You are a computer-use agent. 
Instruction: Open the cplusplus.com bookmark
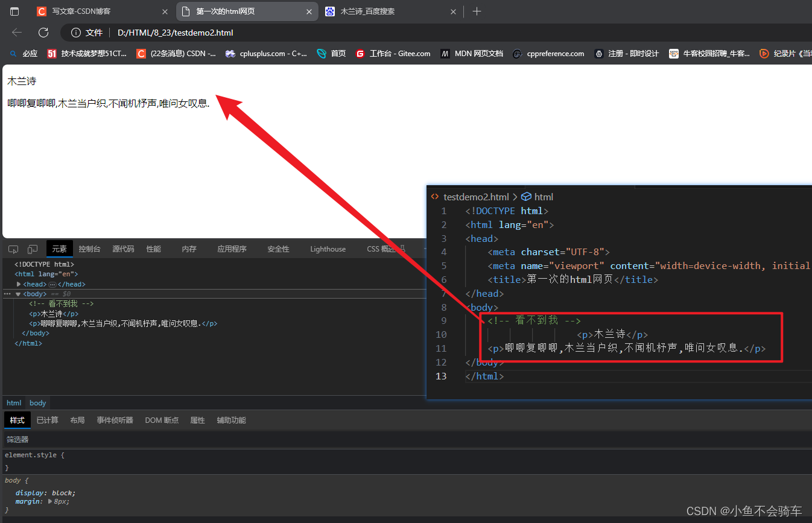266,54
